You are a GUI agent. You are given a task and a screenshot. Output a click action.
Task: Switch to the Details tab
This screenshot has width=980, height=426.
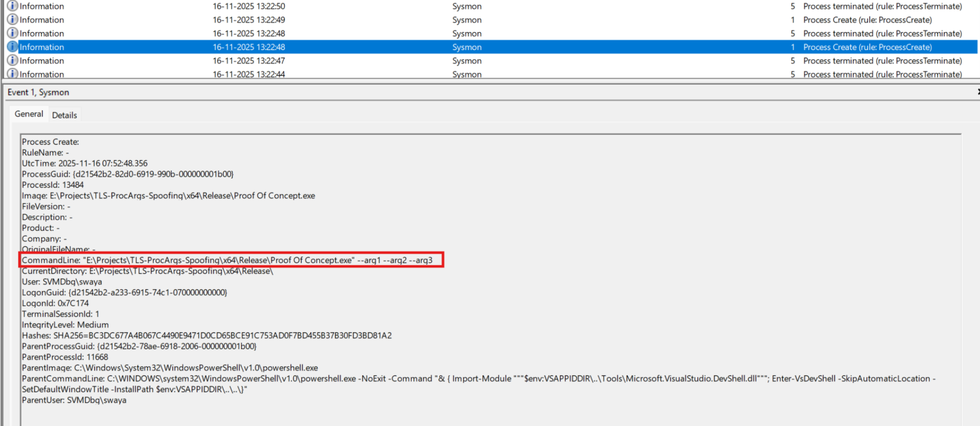64,115
